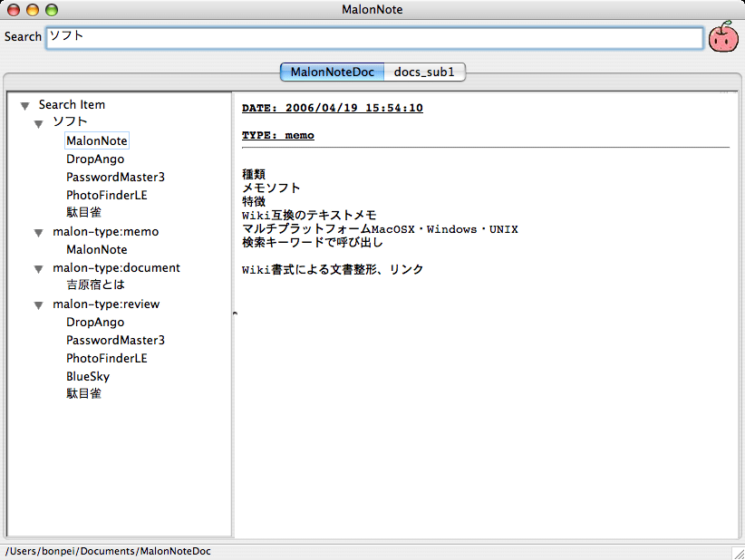Image resolution: width=745 pixels, height=560 pixels.
Task: Select PasswordMaster3 under malon-type:review
Action: click(x=115, y=340)
